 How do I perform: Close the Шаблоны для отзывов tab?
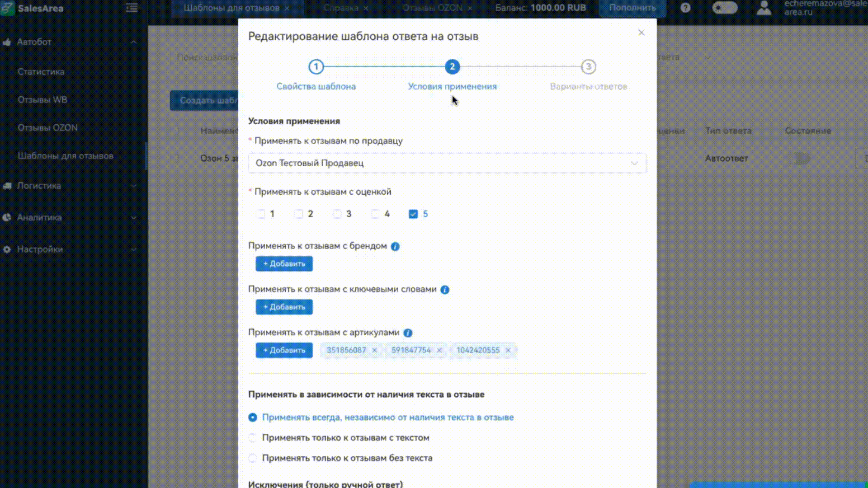point(287,8)
